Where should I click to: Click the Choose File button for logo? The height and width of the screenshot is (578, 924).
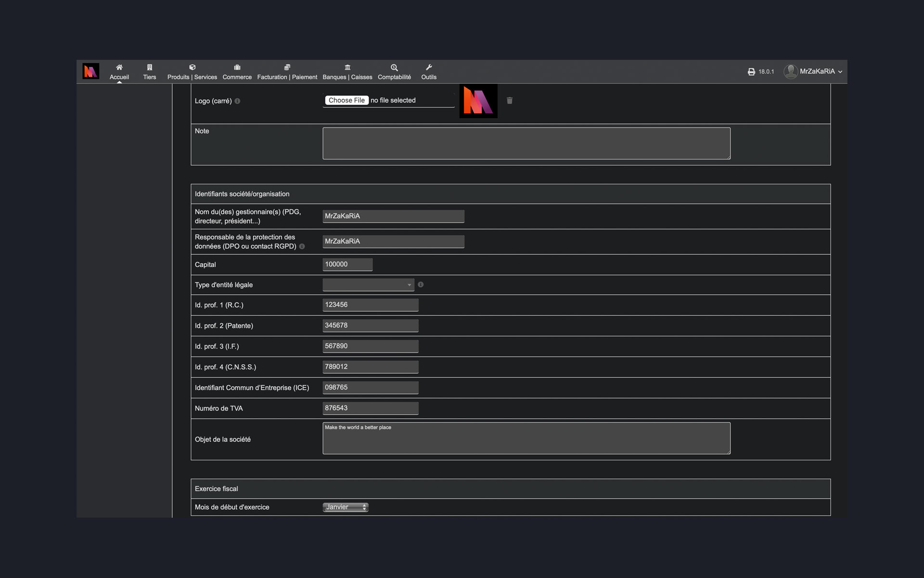[x=346, y=100]
